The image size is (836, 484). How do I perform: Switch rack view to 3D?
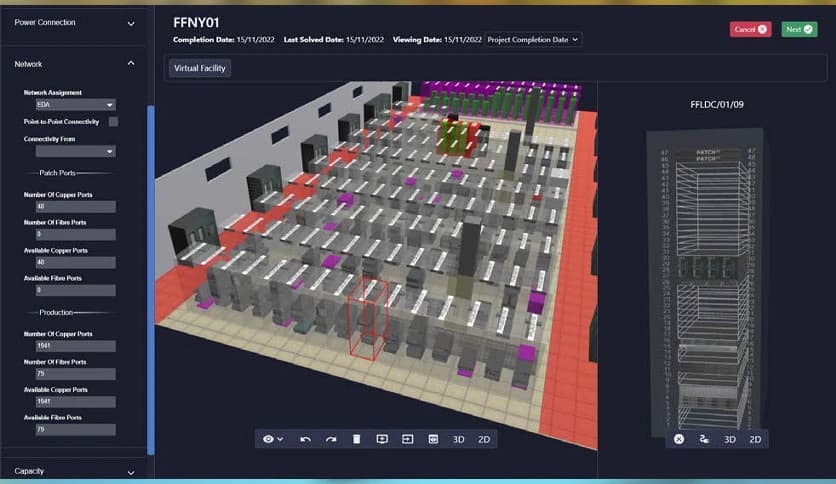point(730,439)
